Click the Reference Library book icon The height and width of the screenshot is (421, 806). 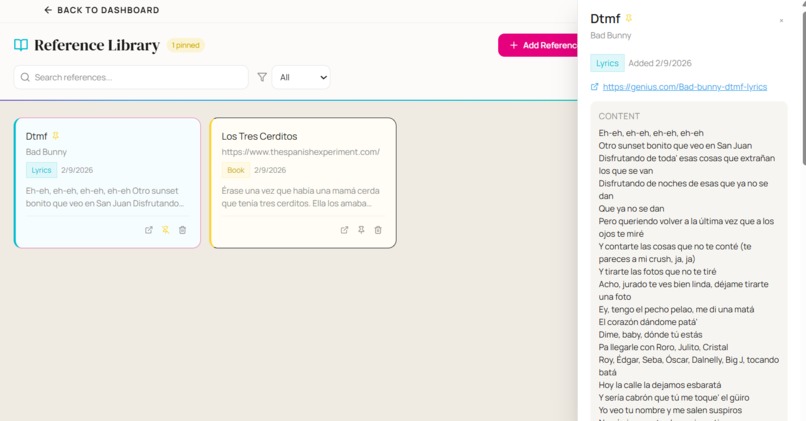click(21, 45)
